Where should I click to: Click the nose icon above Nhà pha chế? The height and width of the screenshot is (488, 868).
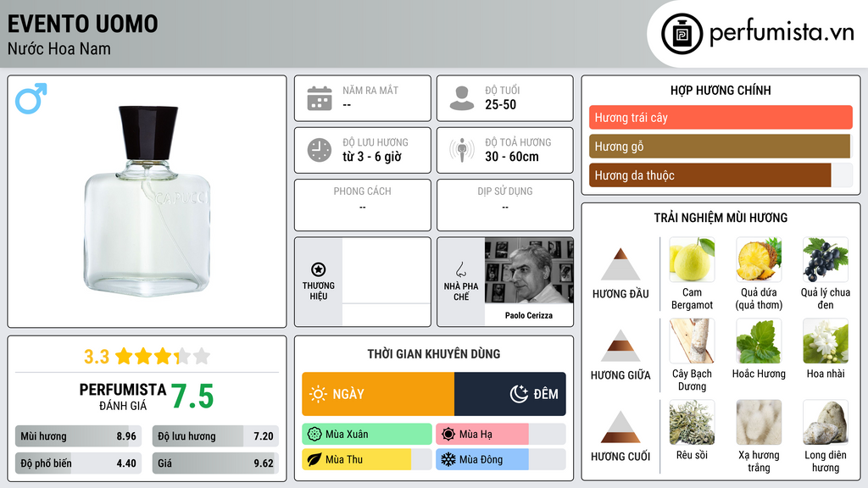click(460, 269)
